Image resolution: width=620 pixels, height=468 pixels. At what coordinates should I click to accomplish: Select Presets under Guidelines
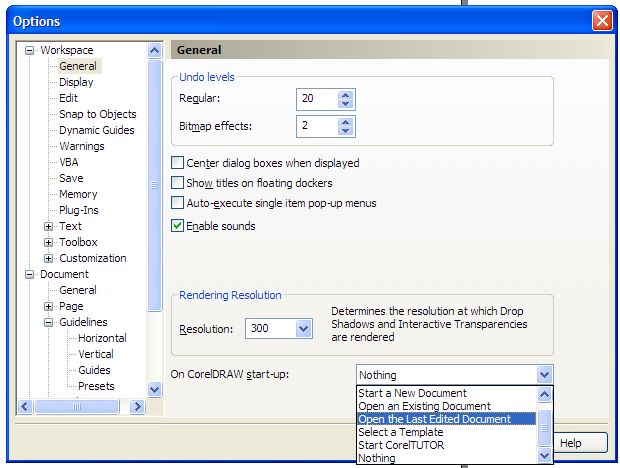pyautogui.click(x=96, y=386)
